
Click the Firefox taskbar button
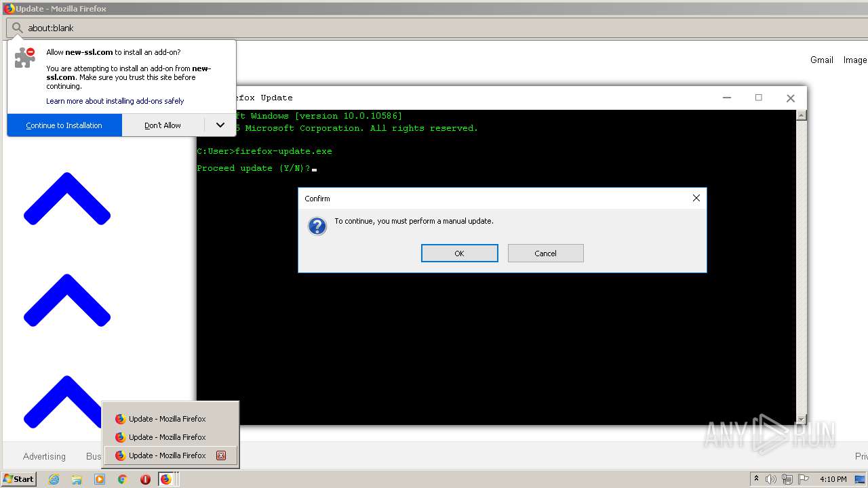(166, 479)
